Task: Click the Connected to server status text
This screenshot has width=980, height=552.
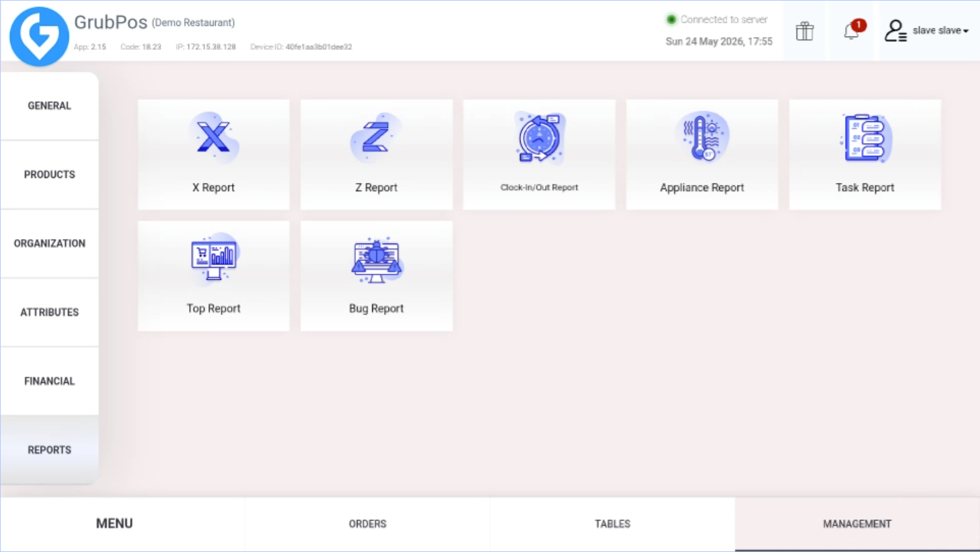Action: coord(724,20)
